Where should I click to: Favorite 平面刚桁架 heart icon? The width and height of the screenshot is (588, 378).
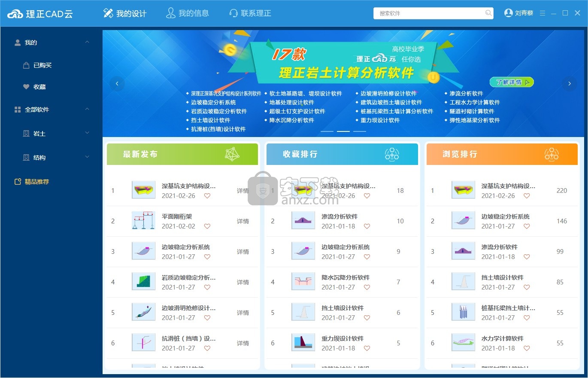[x=207, y=226]
